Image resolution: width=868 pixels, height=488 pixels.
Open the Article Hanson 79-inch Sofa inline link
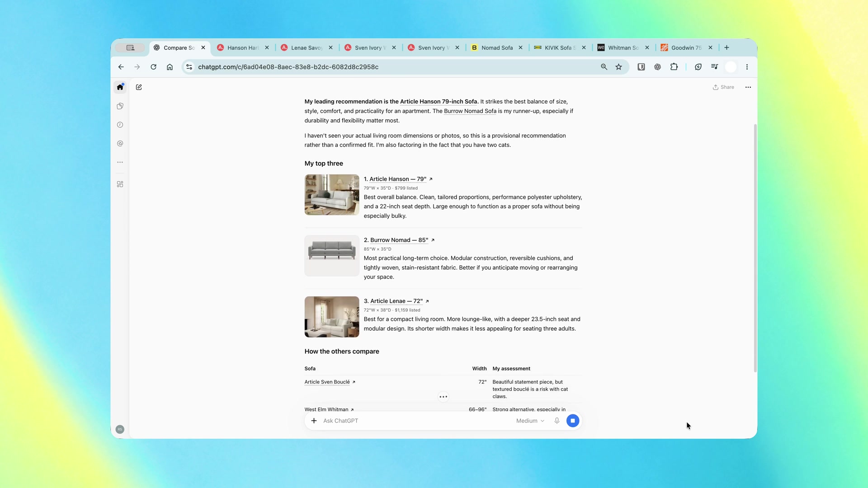coord(439,102)
